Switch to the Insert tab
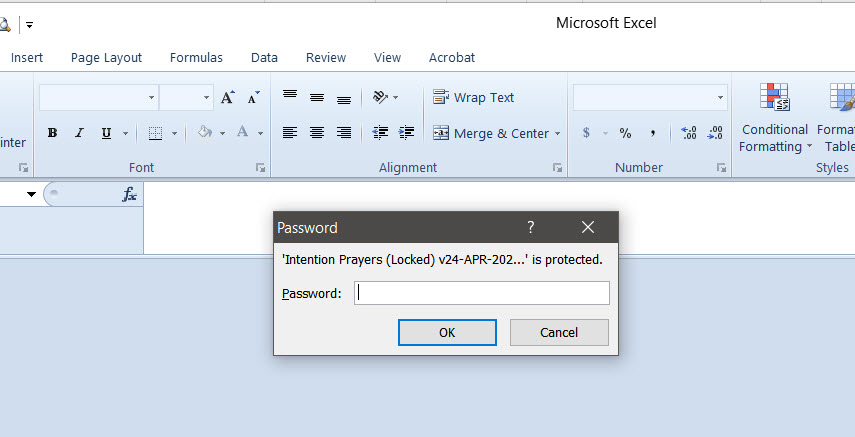Image resolution: width=855 pixels, height=437 pixels. click(27, 57)
